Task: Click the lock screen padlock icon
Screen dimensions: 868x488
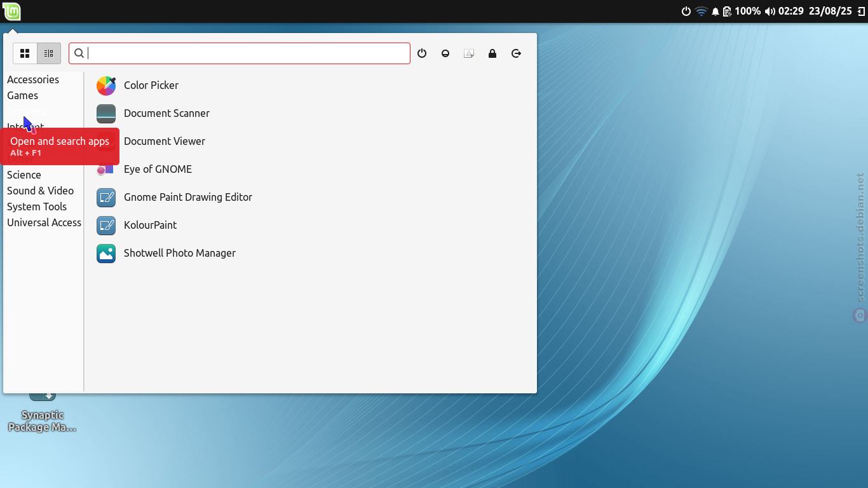Action: click(x=492, y=53)
